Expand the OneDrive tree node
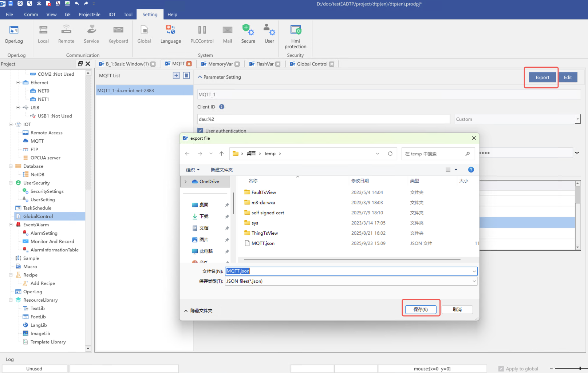Image resolution: width=588 pixels, height=373 pixels. [186, 182]
